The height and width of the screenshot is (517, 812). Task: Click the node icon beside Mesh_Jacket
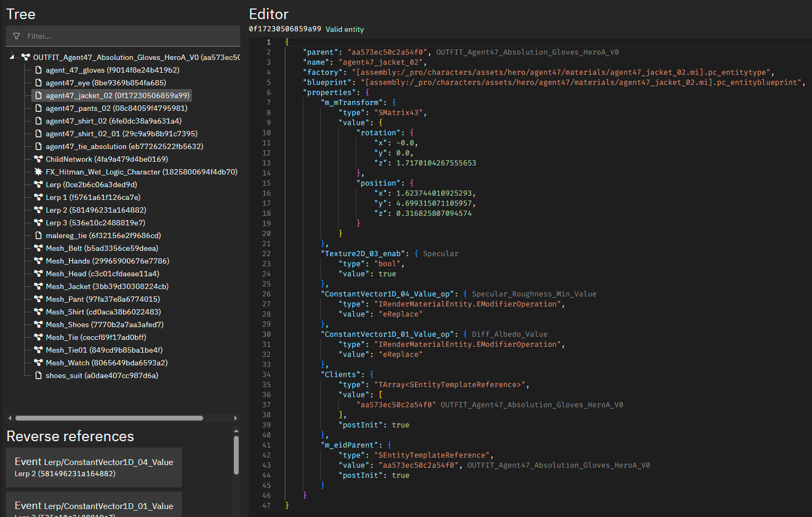[38, 286]
